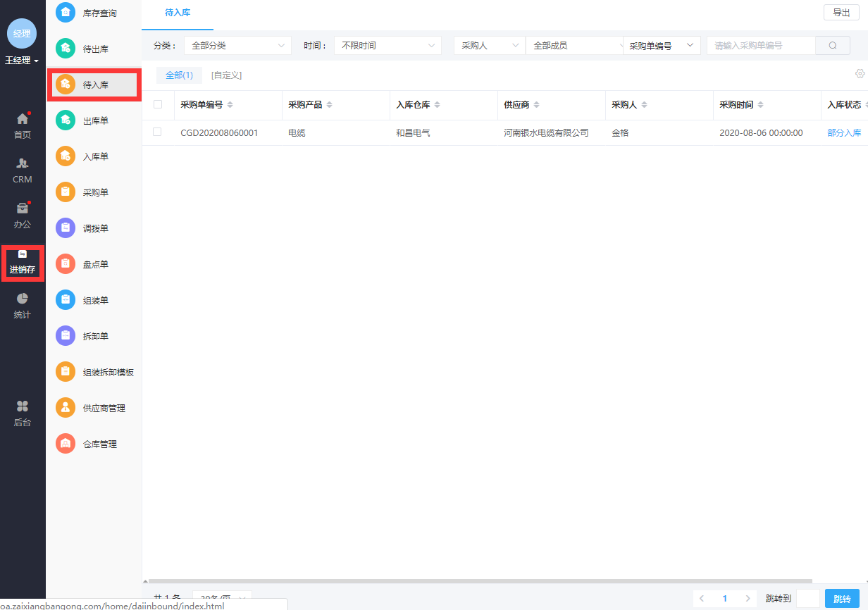868x610 pixels.
Task: Click the 经理 user avatar
Action: pyautogui.click(x=22, y=34)
